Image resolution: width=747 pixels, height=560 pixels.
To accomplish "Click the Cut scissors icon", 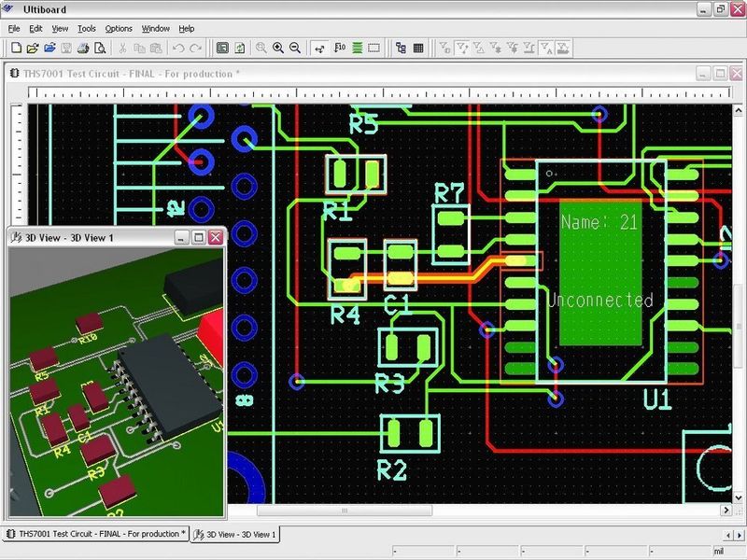I will [x=122, y=48].
